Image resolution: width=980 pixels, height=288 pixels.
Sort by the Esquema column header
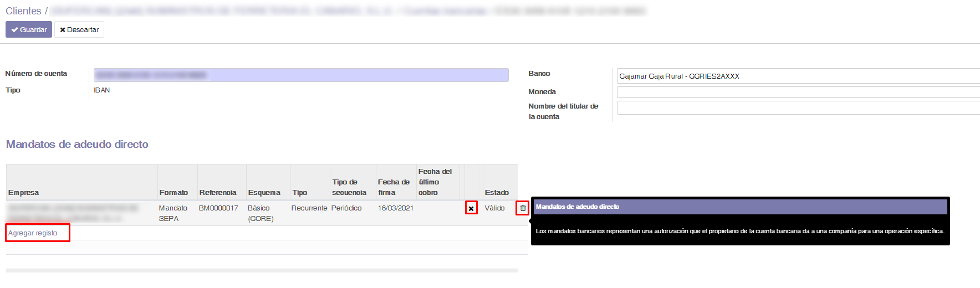pyautogui.click(x=264, y=193)
